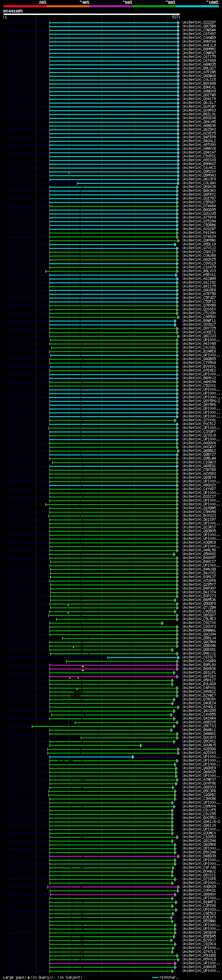The height and width of the screenshot is (980, 222).
Task: Select the red ~20% identity legend segment
Action: click(x=25, y=6)
